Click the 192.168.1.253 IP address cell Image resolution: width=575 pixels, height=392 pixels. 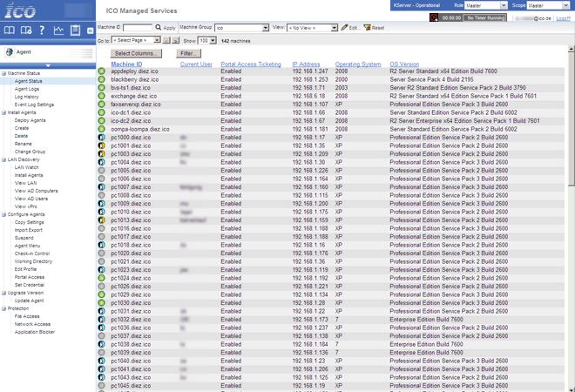coord(310,79)
